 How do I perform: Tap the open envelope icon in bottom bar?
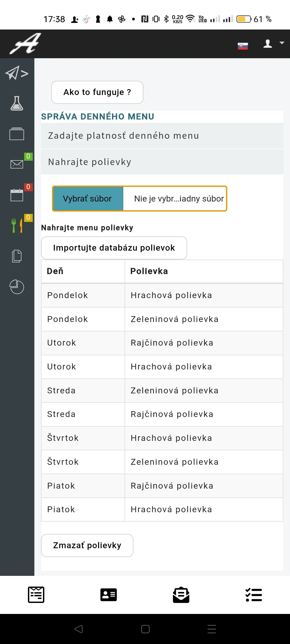click(x=181, y=595)
